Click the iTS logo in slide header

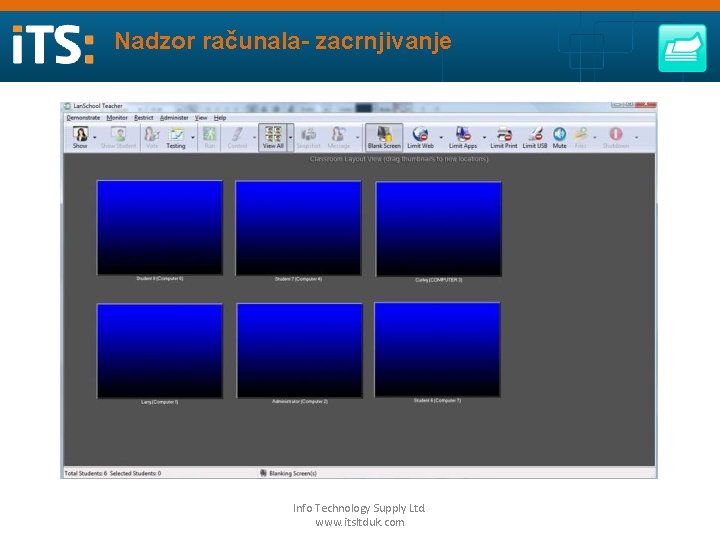(x=53, y=45)
